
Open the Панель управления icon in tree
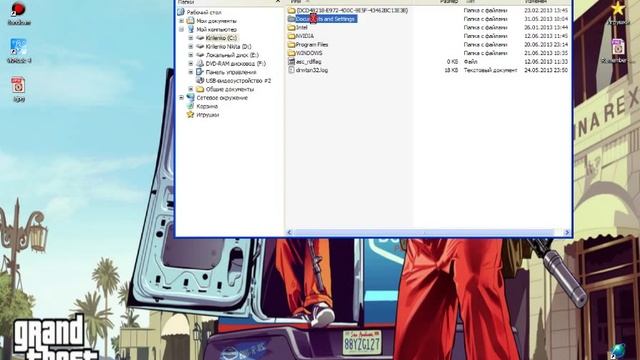tap(200, 72)
